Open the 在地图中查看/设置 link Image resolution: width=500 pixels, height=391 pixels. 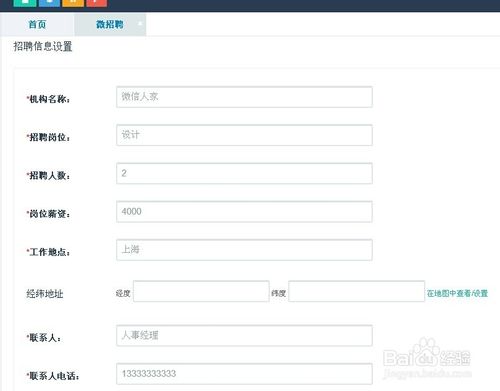[x=457, y=293]
